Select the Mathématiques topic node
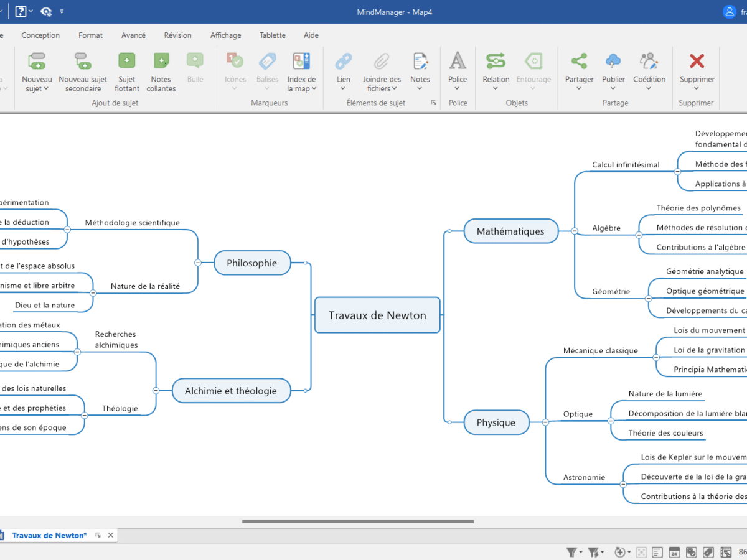 point(510,231)
